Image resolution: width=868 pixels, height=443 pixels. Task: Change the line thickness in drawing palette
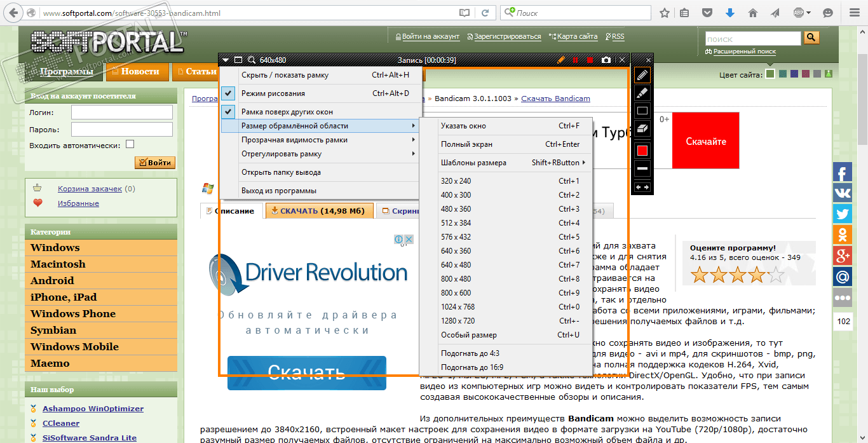click(x=642, y=168)
